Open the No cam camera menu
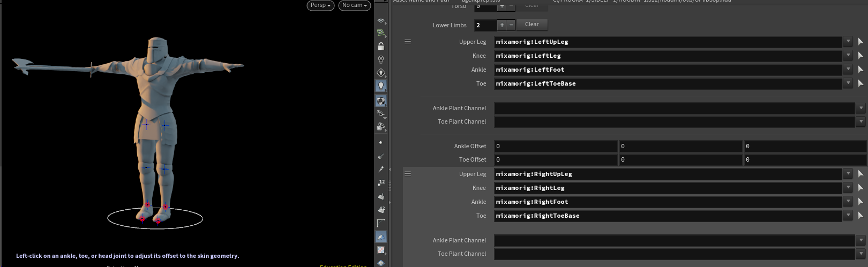The height and width of the screenshot is (267, 868). [354, 5]
